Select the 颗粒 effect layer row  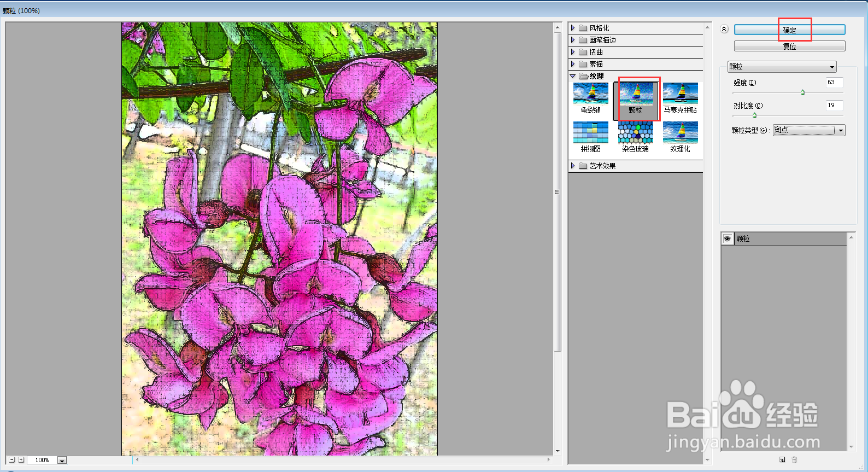pos(784,239)
